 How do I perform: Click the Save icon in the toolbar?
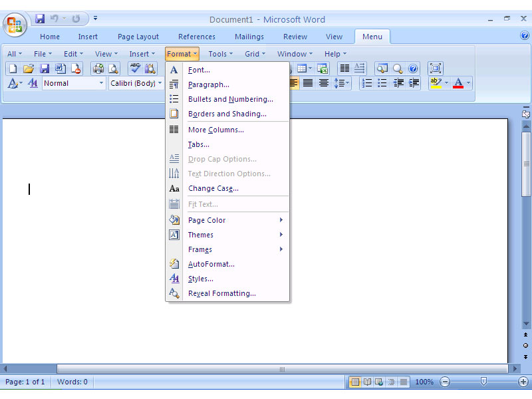[45, 68]
